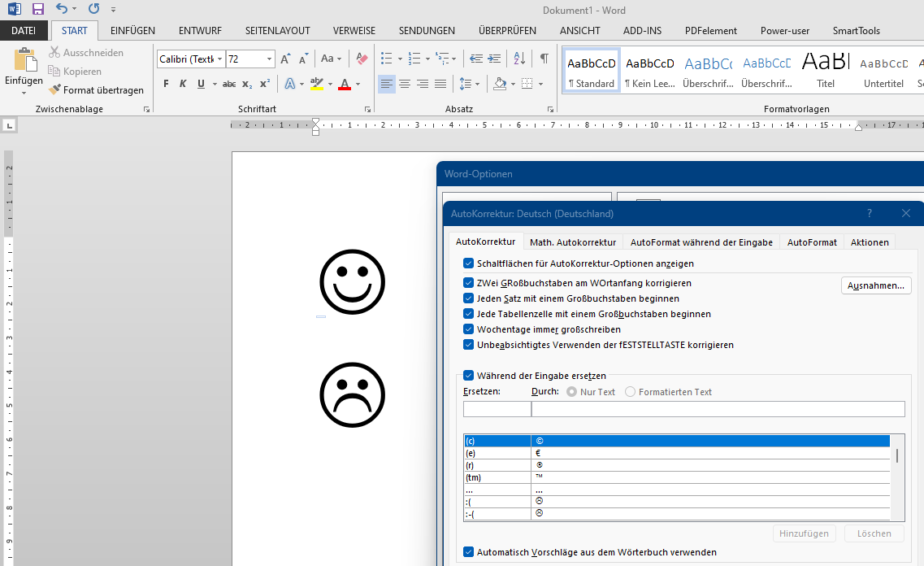Toggle bold (F) formatting
Viewport: 924px width, 566px height.
(x=166, y=84)
